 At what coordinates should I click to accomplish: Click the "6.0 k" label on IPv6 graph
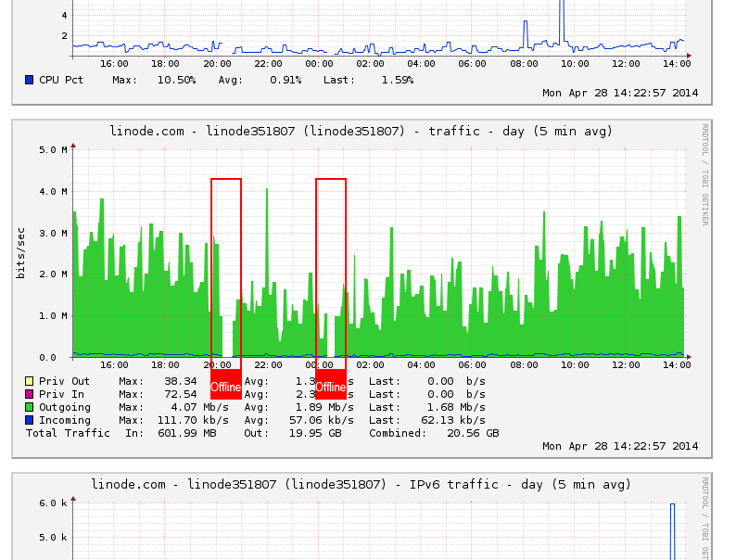53,503
